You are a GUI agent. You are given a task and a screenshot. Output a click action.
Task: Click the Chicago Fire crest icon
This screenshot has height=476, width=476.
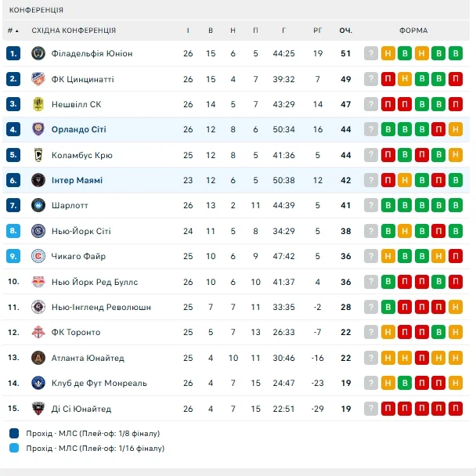[x=38, y=256]
